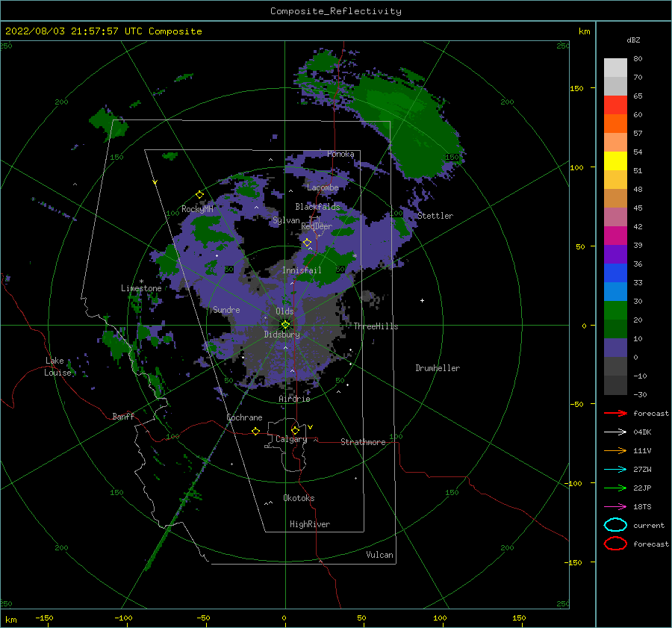Click the Okotoks city label

pos(299,498)
